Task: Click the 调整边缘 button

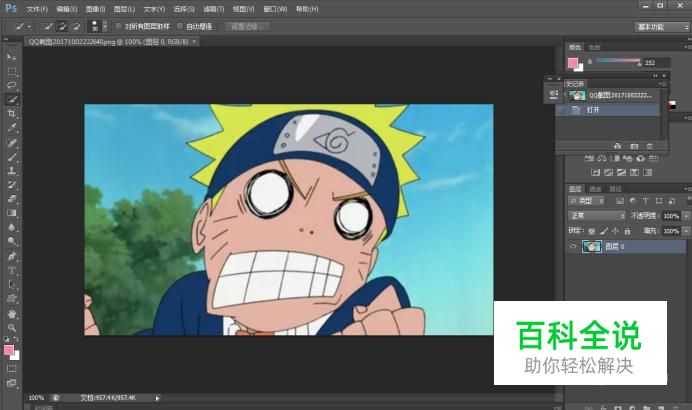Action: point(247,26)
